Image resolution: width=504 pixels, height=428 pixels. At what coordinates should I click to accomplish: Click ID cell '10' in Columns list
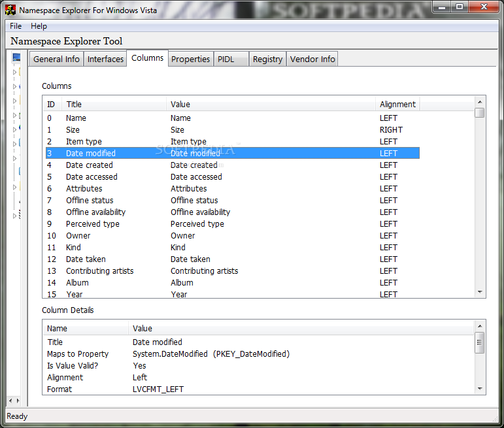[52, 236]
